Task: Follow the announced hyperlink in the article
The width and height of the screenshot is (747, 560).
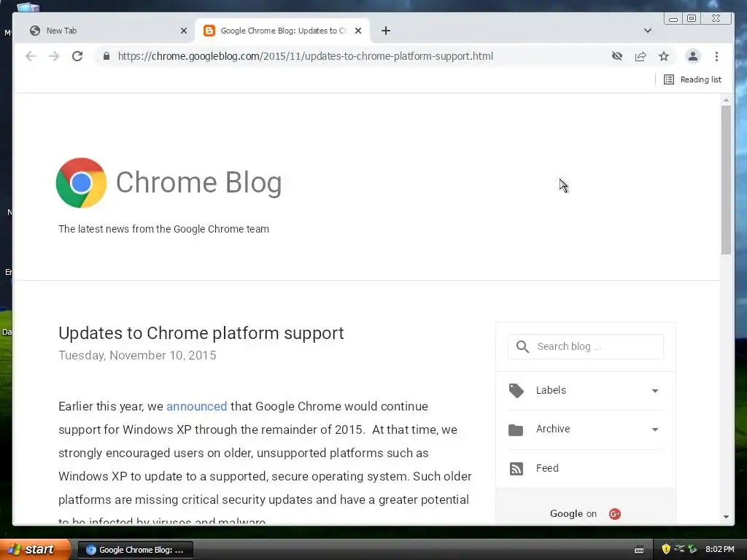Action: (196, 406)
